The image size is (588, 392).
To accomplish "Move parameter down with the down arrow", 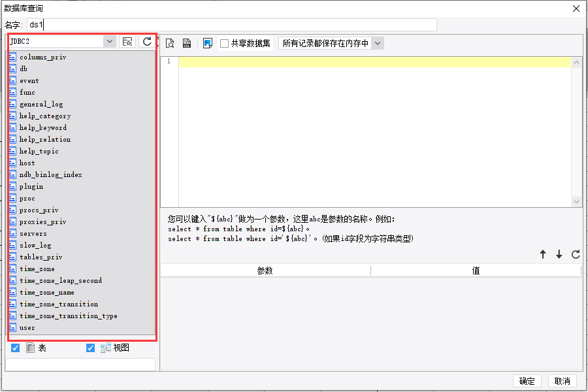I will click(x=559, y=254).
